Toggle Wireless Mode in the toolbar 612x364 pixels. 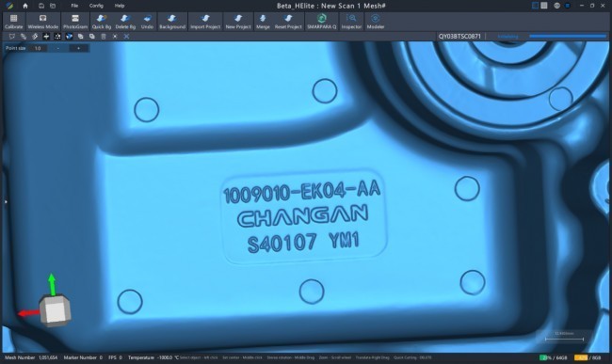click(43, 22)
